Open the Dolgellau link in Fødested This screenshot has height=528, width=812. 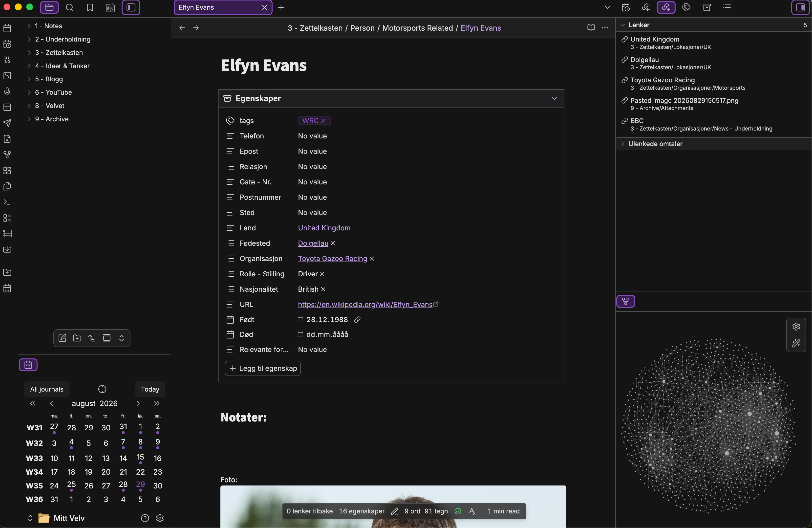coord(313,243)
